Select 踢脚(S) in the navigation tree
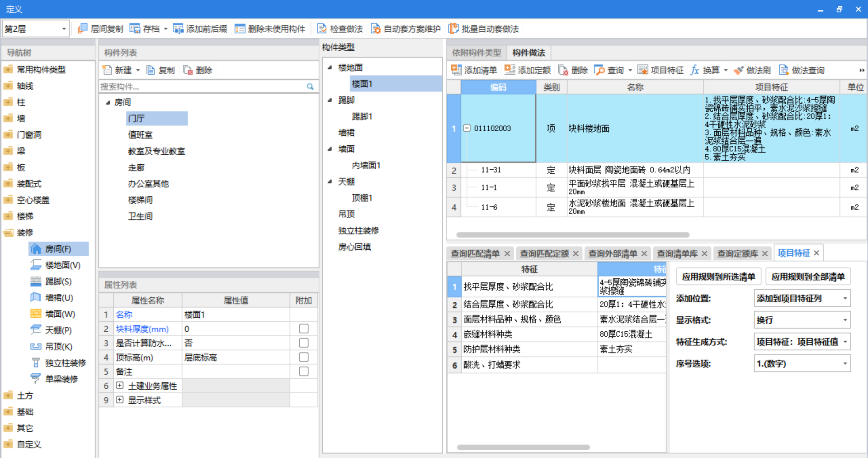The height and width of the screenshot is (458, 868). [58, 281]
